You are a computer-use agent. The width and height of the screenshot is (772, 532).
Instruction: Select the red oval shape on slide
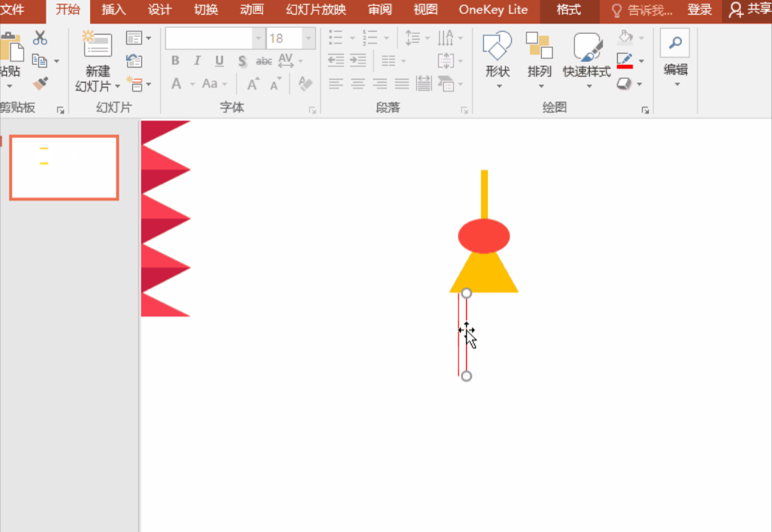pos(484,237)
